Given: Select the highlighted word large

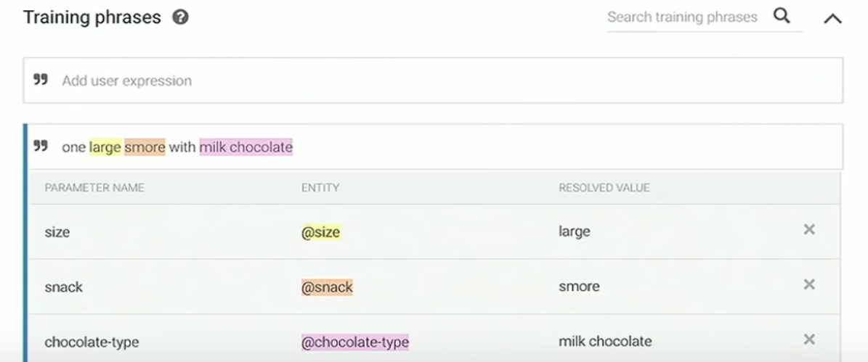Looking at the screenshot, I should click(x=105, y=147).
